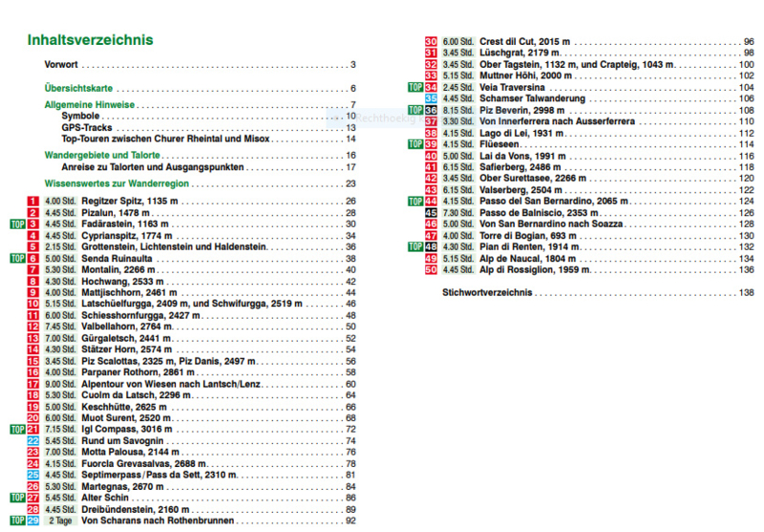Select Parpaner Rothorn, 2861 m entry
This screenshot has height=532, width=764.
click(x=138, y=372)
